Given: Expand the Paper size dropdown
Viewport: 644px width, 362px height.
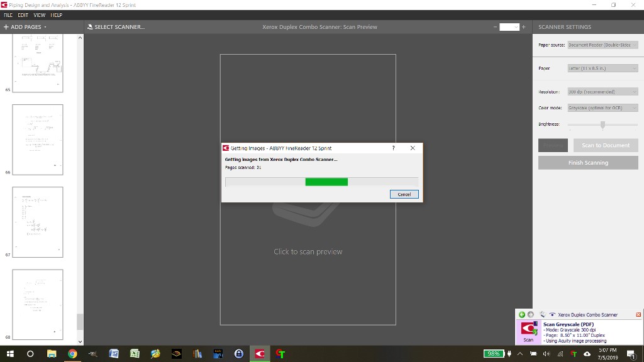Looking at the screenshot, I should 602,68.
